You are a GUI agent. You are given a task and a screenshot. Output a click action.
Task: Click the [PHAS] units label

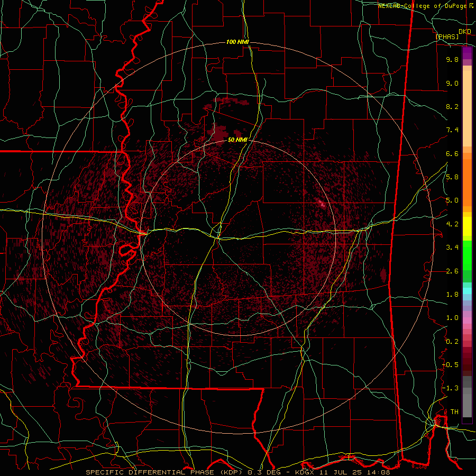click(447, 37)
